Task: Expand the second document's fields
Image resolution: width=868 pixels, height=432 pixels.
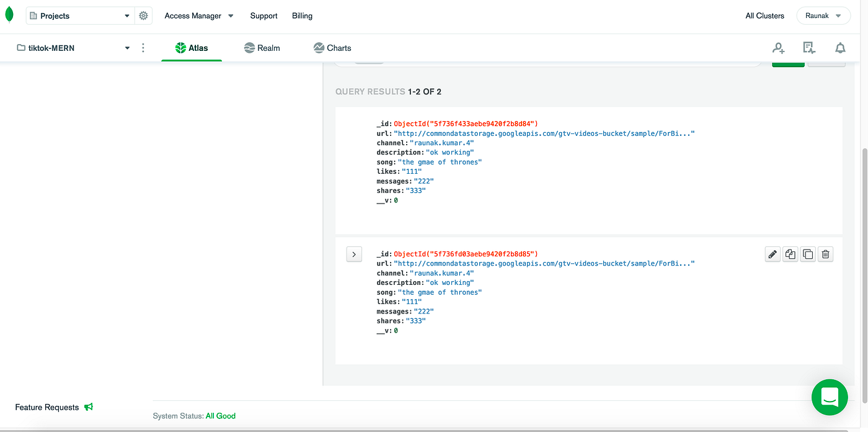Action: coord(354,254)
